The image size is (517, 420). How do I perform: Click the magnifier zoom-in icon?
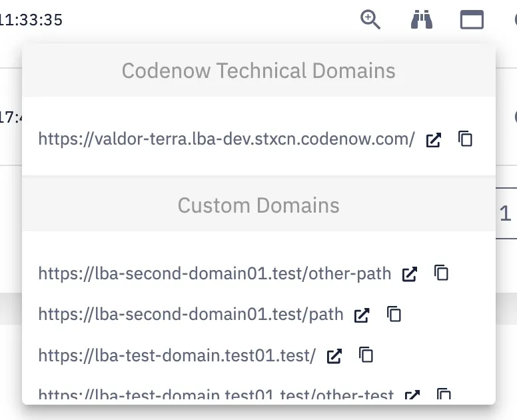pos(370,20)
